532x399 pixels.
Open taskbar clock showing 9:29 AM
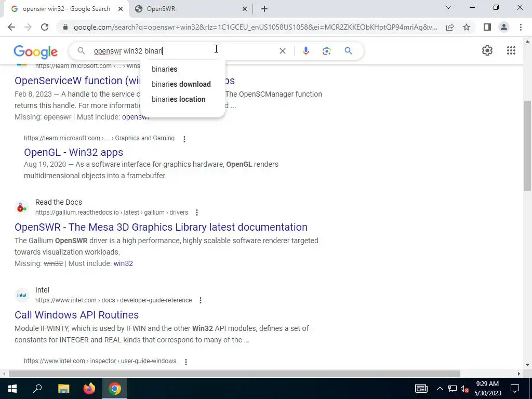point(487,389)
